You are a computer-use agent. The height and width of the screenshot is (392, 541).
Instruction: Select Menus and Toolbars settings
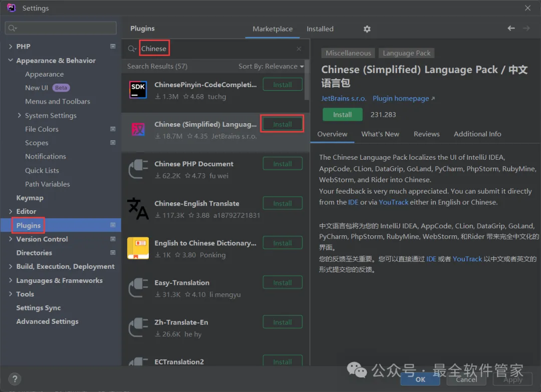coord(58,101)
